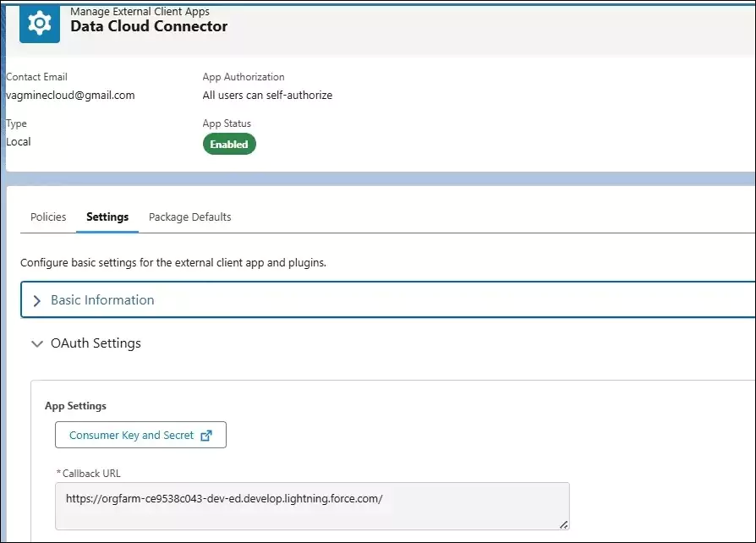The height and width of the screenshot is (543, 756).
Task: Click the 'Local' type value
Action: (x=19, y=142)
